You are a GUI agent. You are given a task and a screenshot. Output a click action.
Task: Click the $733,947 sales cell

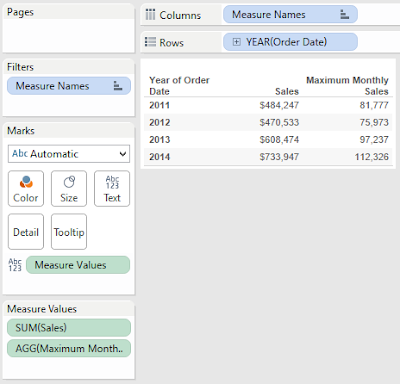click(279, 157)
